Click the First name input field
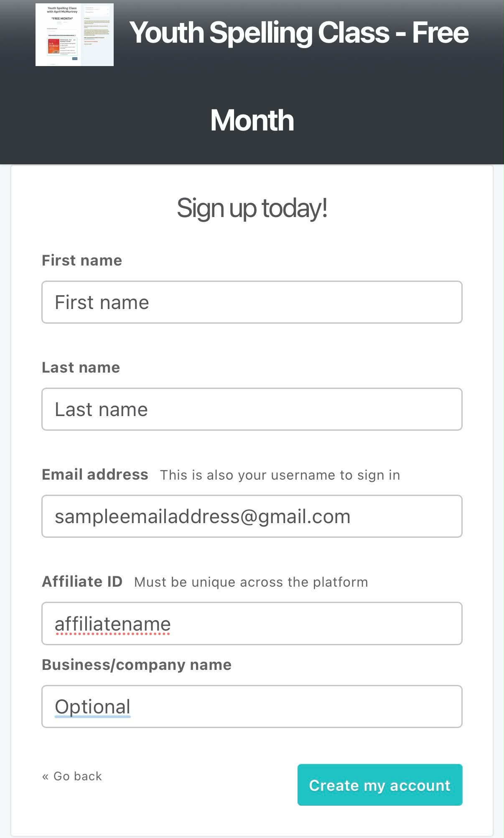Screen dimensions: 504x838 tap(252, 302)
